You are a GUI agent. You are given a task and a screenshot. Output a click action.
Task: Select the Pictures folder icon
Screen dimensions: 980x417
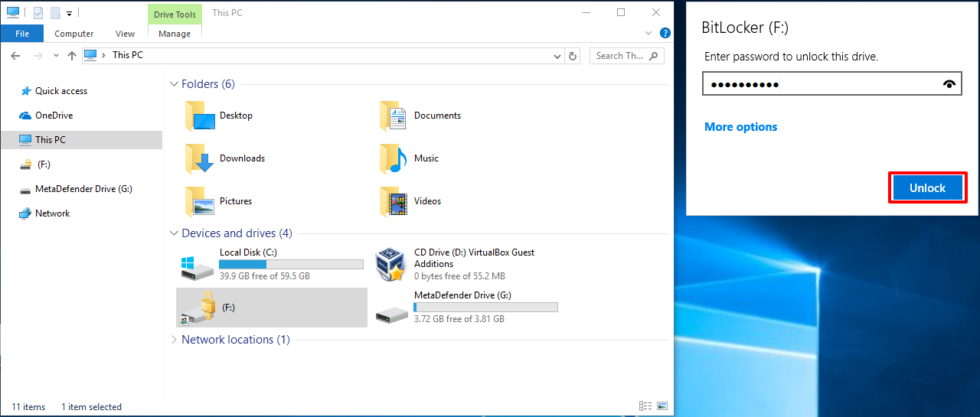coord(200,201)
